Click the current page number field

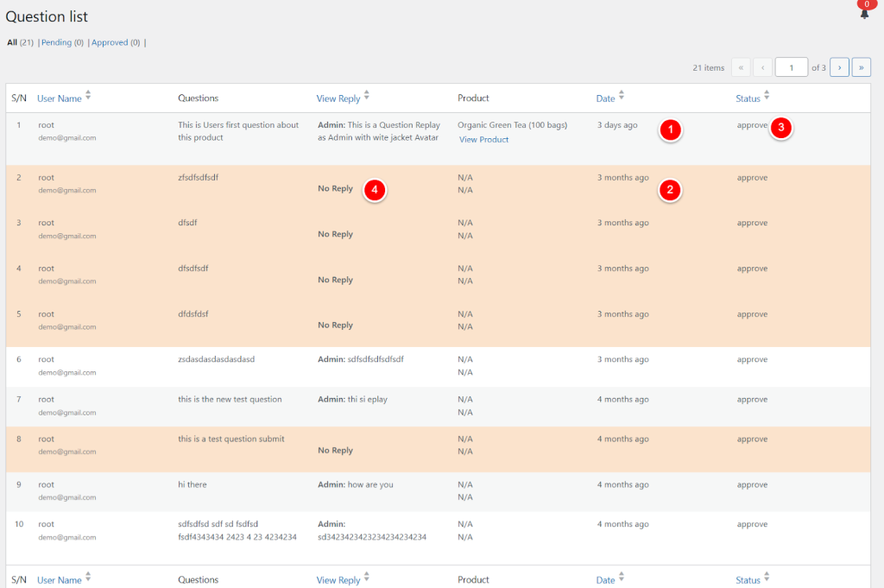791,67
